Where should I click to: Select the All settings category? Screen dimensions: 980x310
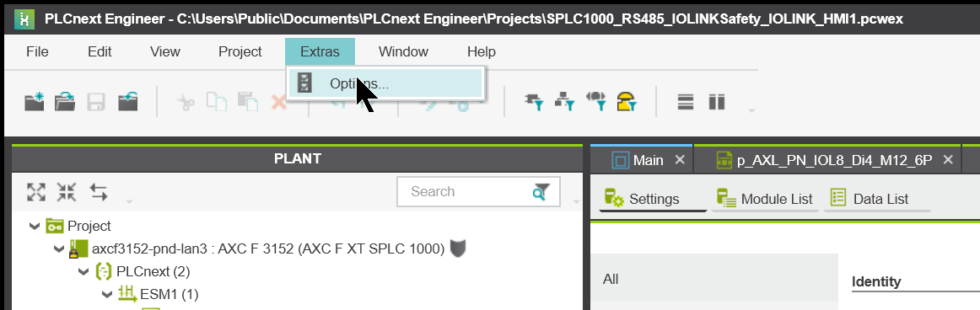coord(714,279)
